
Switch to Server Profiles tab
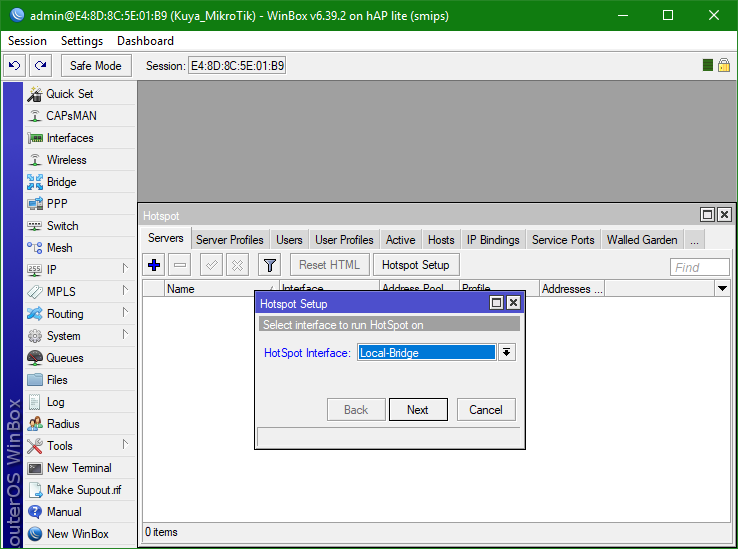230,240
